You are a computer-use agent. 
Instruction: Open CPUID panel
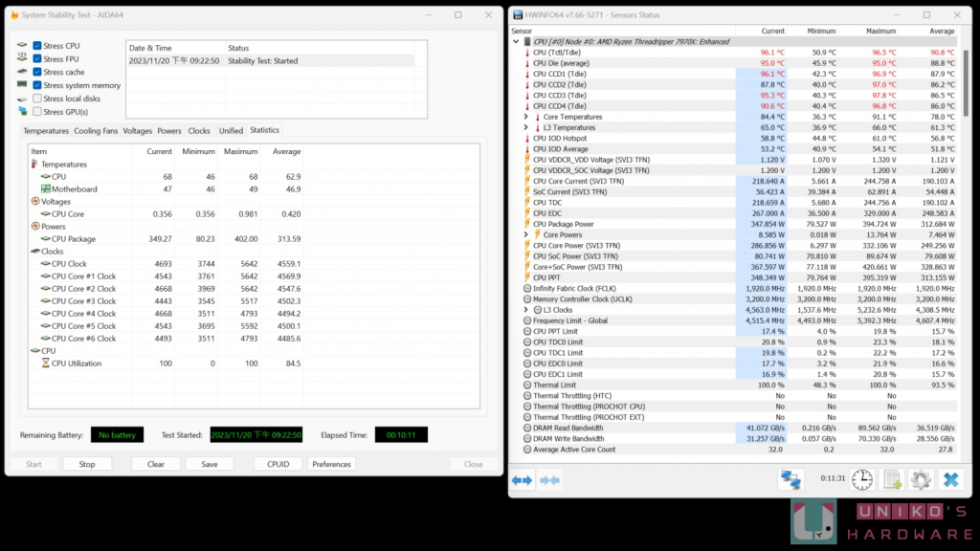click(278, 464)
